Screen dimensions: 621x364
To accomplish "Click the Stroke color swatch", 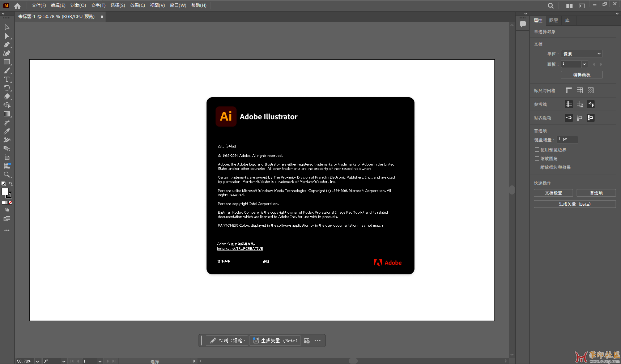I will (9, 196).
